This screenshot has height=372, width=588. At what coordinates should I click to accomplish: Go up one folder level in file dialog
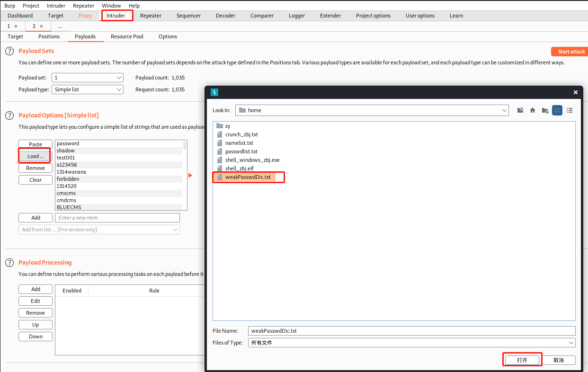(x=520, y=110)
